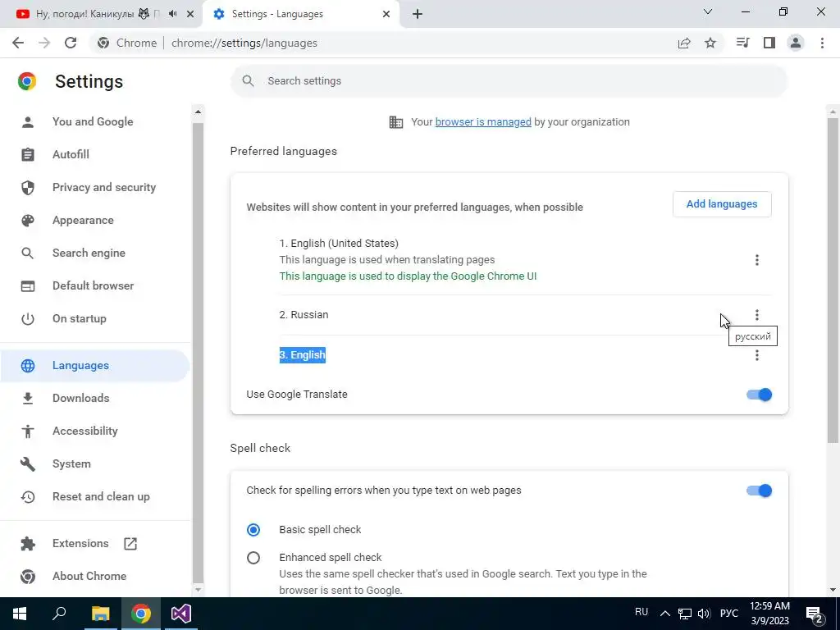This screenshot has width=840, height=630.
Task: Open more actions for Russian
Action: pos(757,314)
